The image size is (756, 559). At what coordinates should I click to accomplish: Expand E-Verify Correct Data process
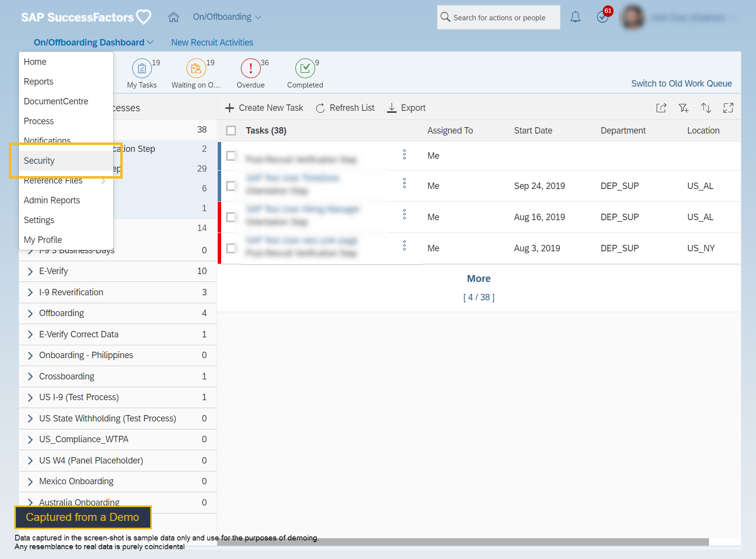[x=30, y=334]
